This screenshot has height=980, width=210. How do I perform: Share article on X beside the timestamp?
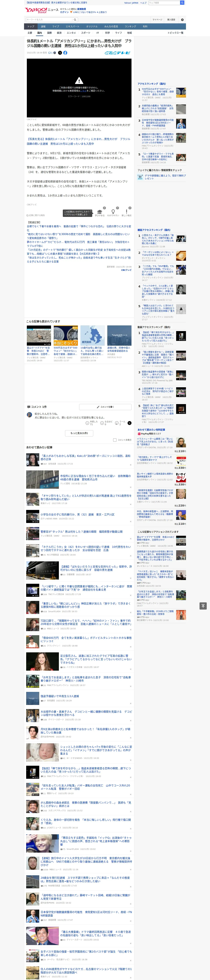[60, 53]
